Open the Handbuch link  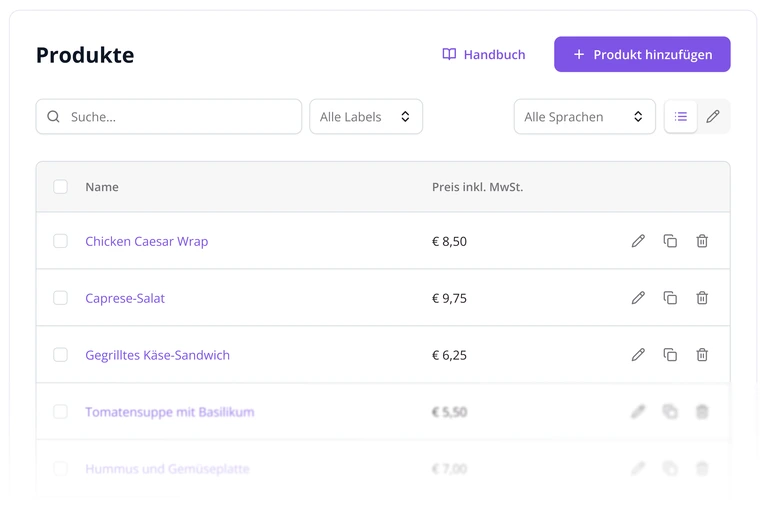(483, 54)
